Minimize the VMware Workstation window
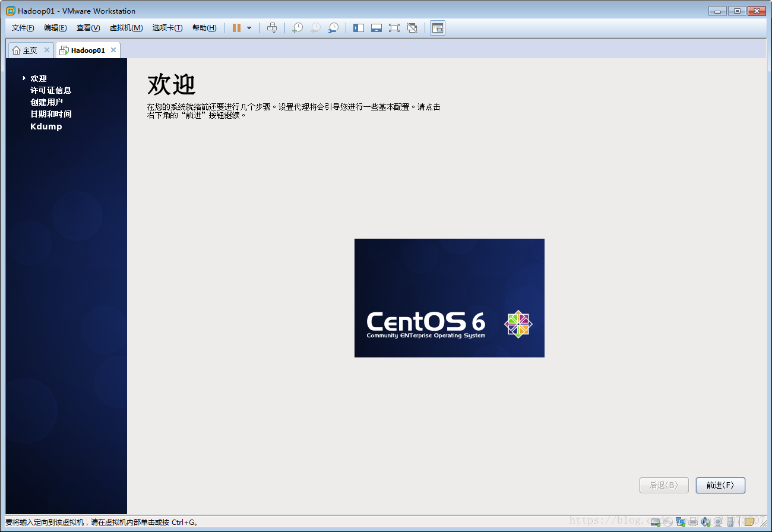 (x=717, y=11)
